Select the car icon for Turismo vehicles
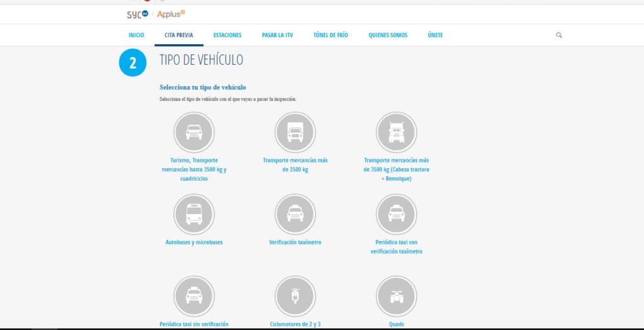The height and width of the screenshot is (330, 644). click(x=194, y=132)
